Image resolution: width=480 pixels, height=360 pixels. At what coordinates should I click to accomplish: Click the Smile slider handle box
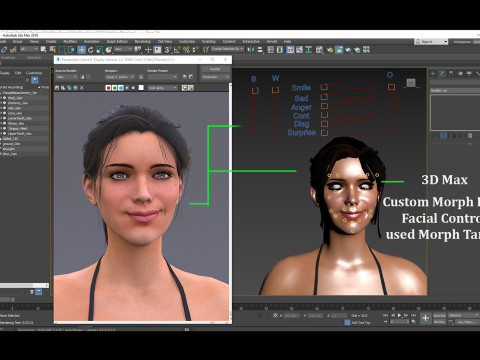pos(324,87)
